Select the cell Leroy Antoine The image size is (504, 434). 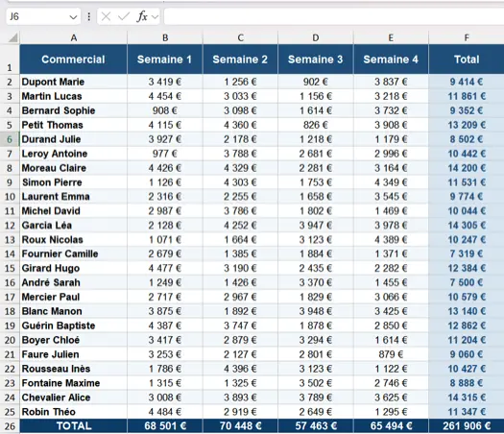tap(74, 154)
